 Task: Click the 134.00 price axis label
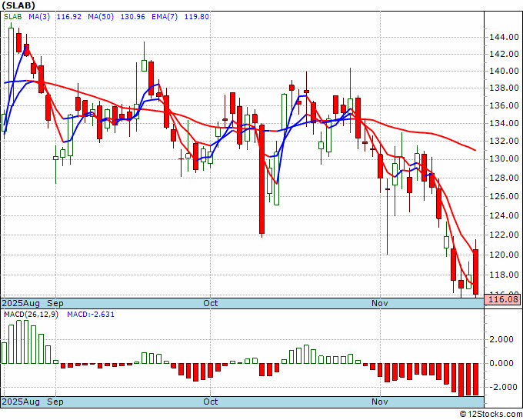tap(504, 124)
